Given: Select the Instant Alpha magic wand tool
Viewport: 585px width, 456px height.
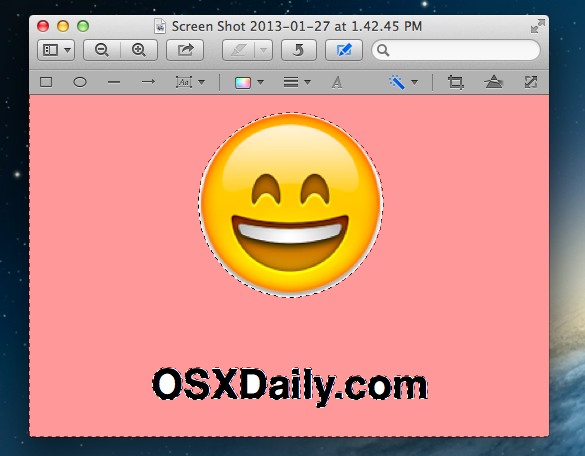Looking at the screenshot, I should 397,82.
